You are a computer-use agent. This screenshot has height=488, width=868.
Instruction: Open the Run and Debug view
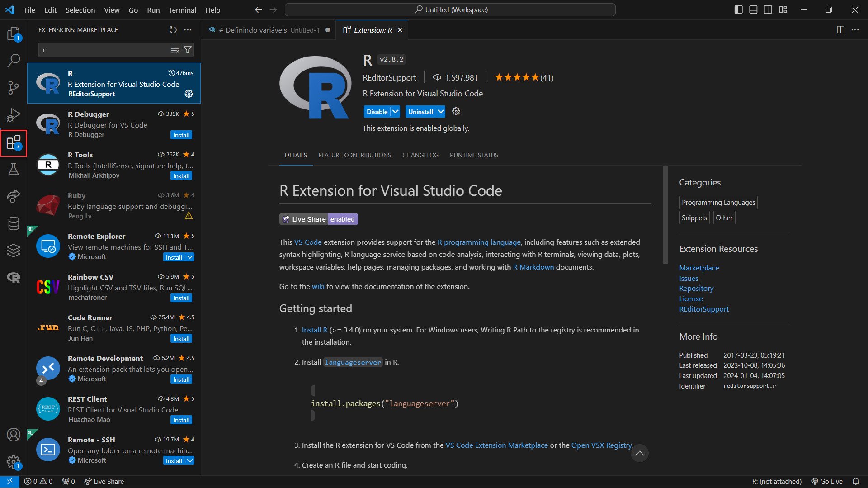click(x=14, y=115)
